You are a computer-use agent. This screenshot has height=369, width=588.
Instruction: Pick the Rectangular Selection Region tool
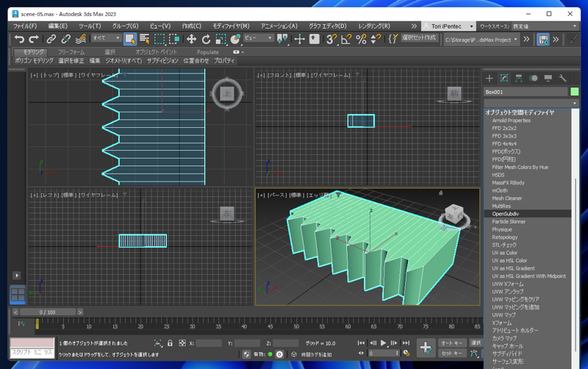[x=159, y=39]
